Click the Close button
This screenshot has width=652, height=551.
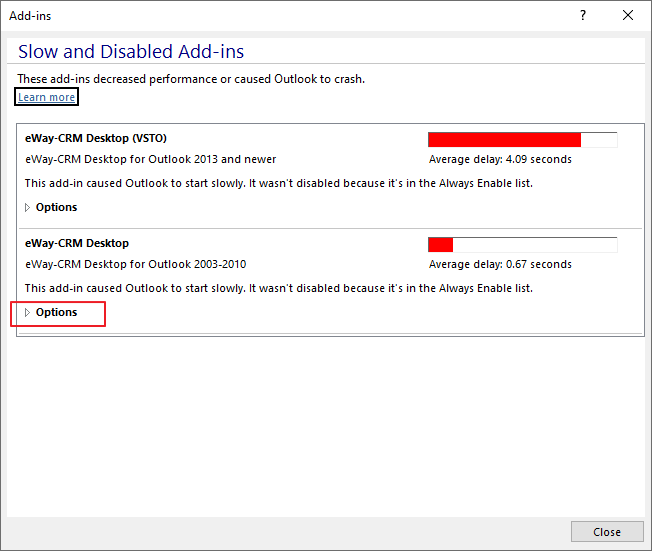607,532
